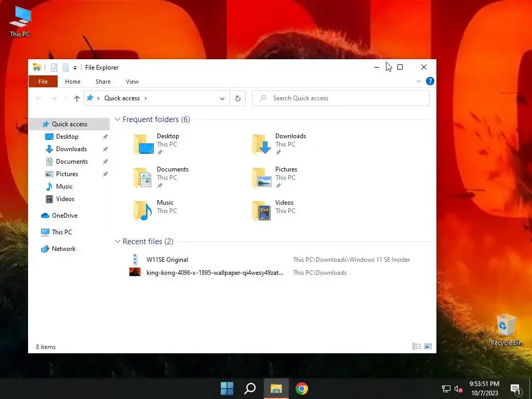Screen dimensions: 532x399
Task: Open address bar history dropdown
Action: [222, 98]
